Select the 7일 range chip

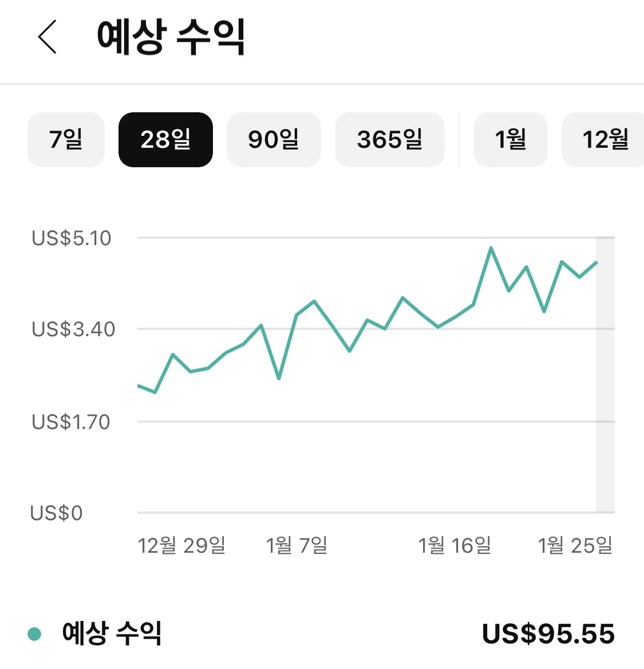click(x=66, y=140)
